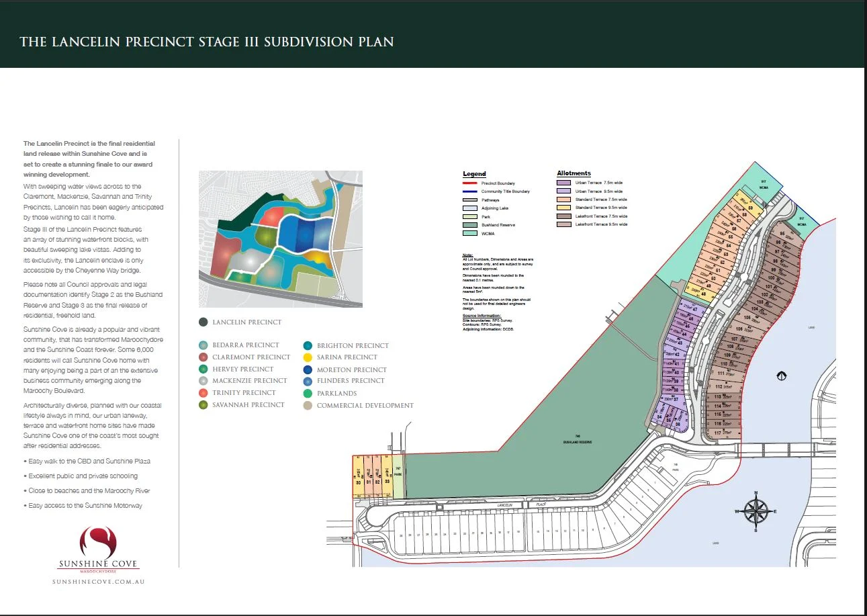Select the yellow Sarina Precinct circle
Viewport: 867px width, 616px height.
tap(307, 357)
